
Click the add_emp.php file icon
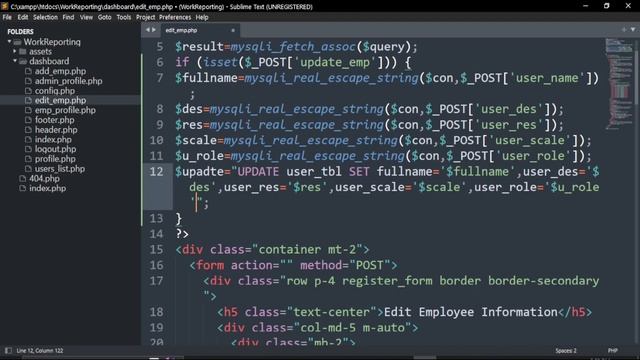(x=28, y=71)
